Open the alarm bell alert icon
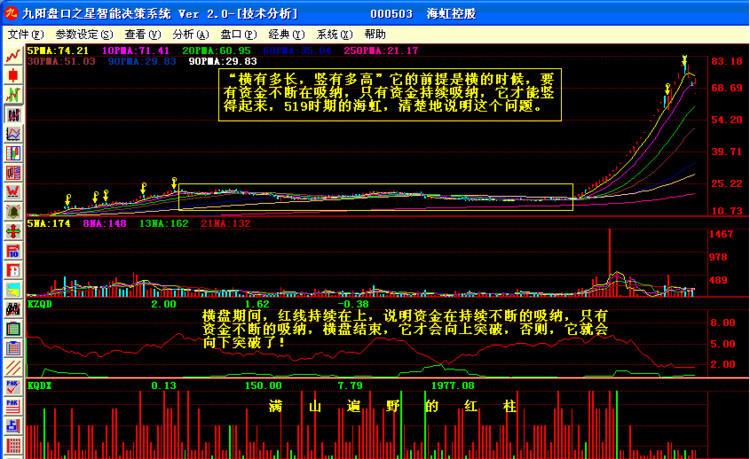Image resolution: width=750 pixels, height=459 pixels. 13,212
